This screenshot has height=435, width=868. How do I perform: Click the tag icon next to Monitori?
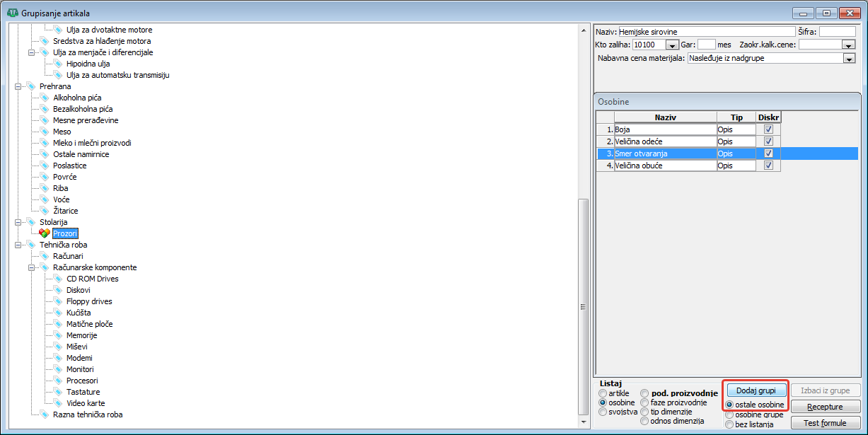coord(58,369)
